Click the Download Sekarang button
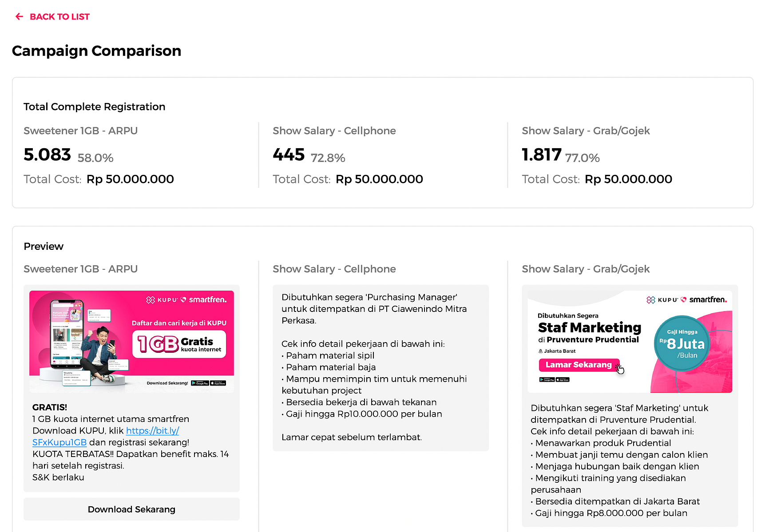 click(131, 509)
